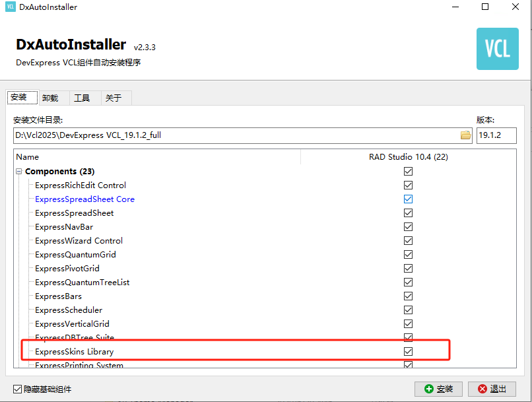Toggle the Components (23) checkbox
The image size is (532, 402).
point(408,172)
